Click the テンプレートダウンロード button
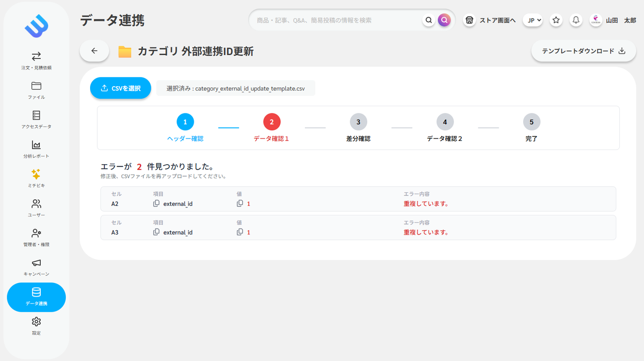 583,51
